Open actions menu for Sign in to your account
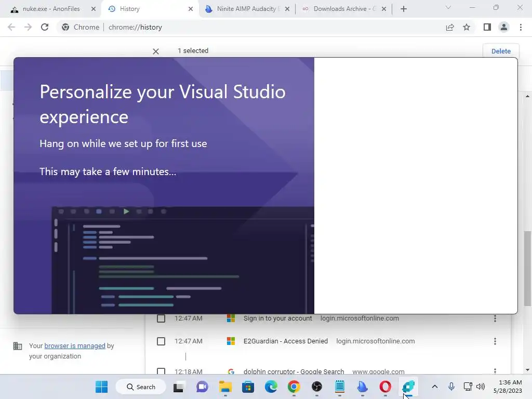 pyautogui.click(x=495, y=318)
